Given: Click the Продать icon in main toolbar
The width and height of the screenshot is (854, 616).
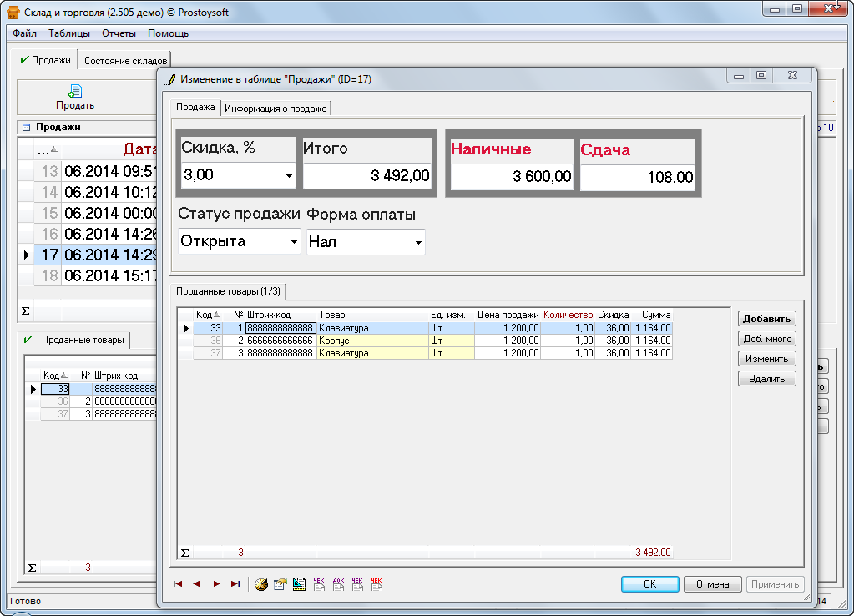Looking at the screenshot, I should coord(75,97).
